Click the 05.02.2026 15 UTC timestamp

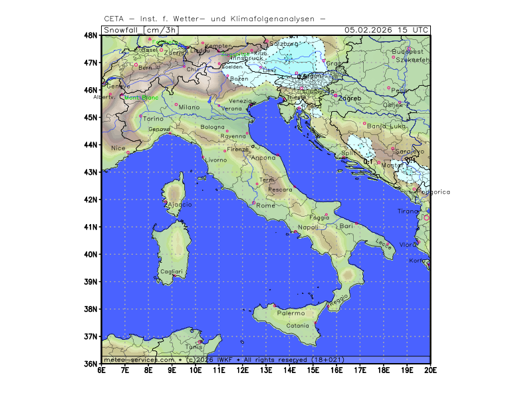tap(386, 30)
